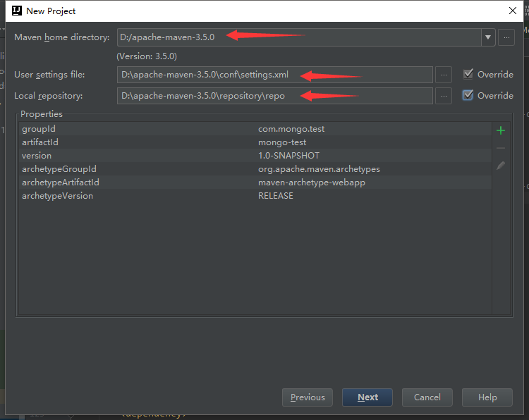The image size is (529, 420).
Task: Click the org.apache.maven.archetypes value
Action: pyautogui.click(x=319, y=169)
